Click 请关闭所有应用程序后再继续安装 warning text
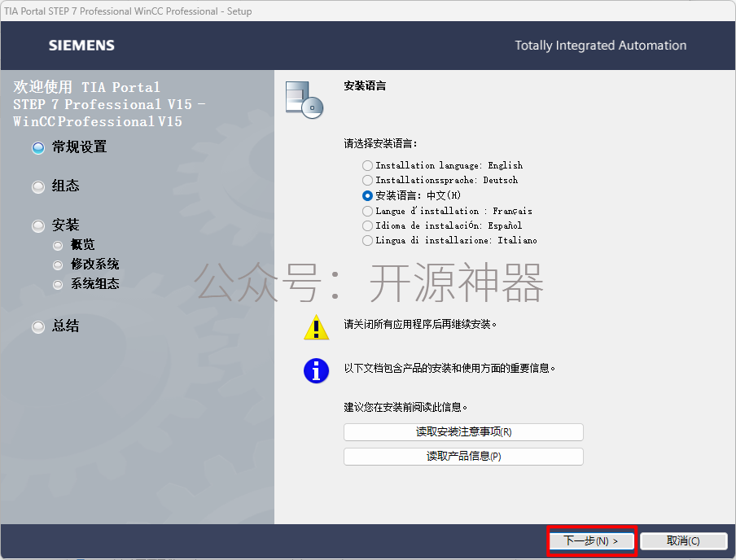Viewport: 736px width, 560px height. tap(420, 324)
